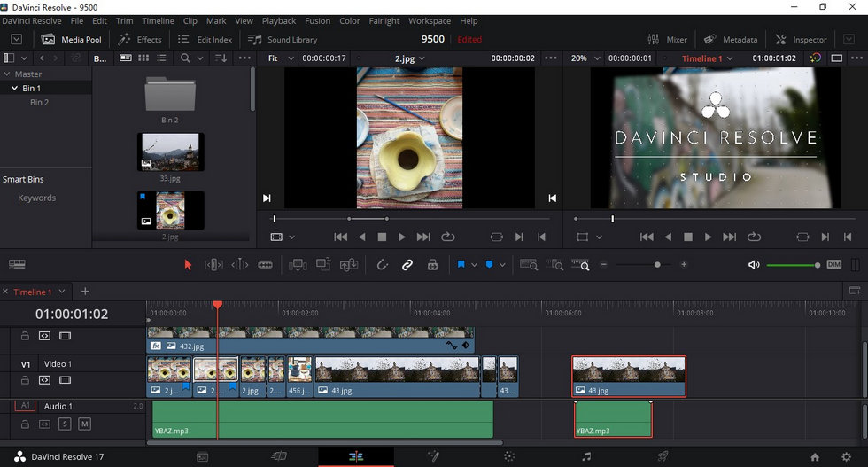Open the Trim menu
Viewport: 868px width, 467px height.
[124, 21]
